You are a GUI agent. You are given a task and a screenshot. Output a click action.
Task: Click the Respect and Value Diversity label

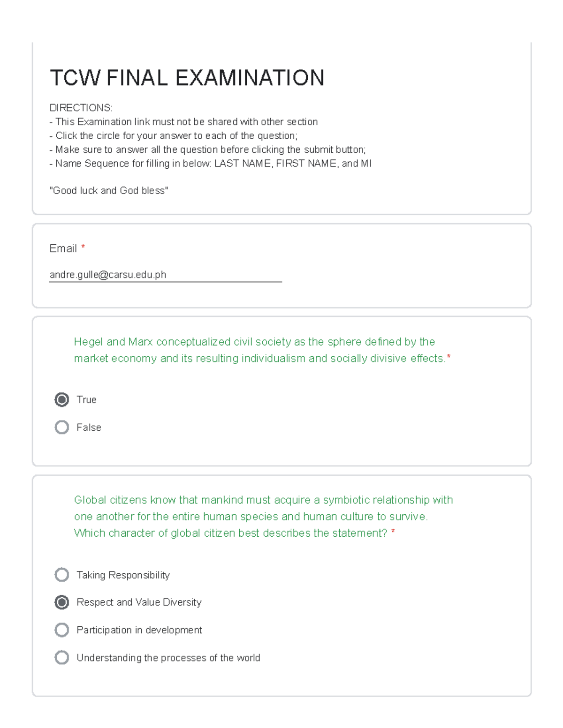click(x=139, y=602)
